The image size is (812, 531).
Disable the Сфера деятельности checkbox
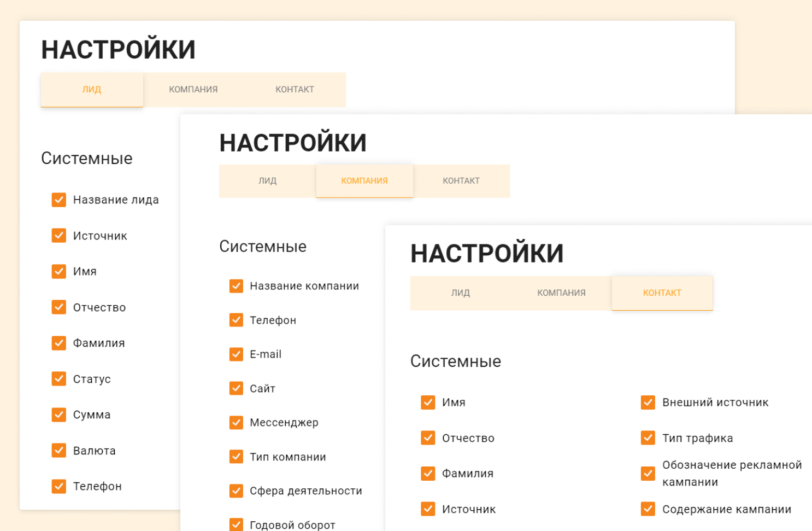coord(236,491)
